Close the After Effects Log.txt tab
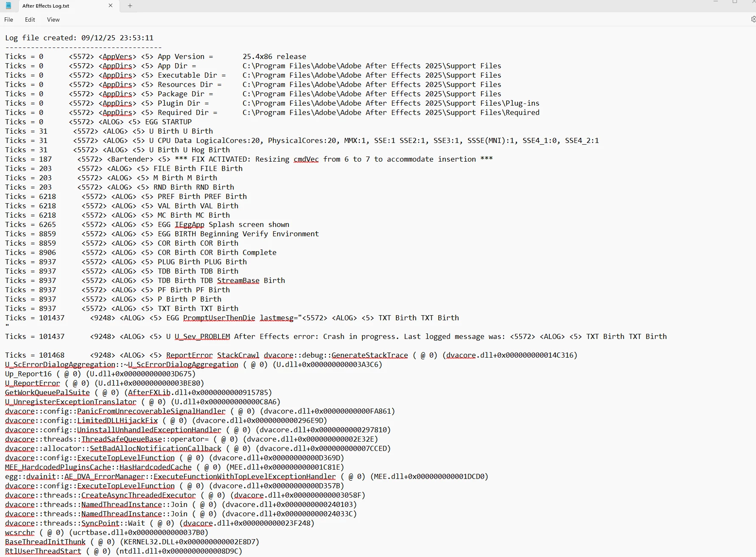Screen dimensions: 756x557 pos(111,6)
